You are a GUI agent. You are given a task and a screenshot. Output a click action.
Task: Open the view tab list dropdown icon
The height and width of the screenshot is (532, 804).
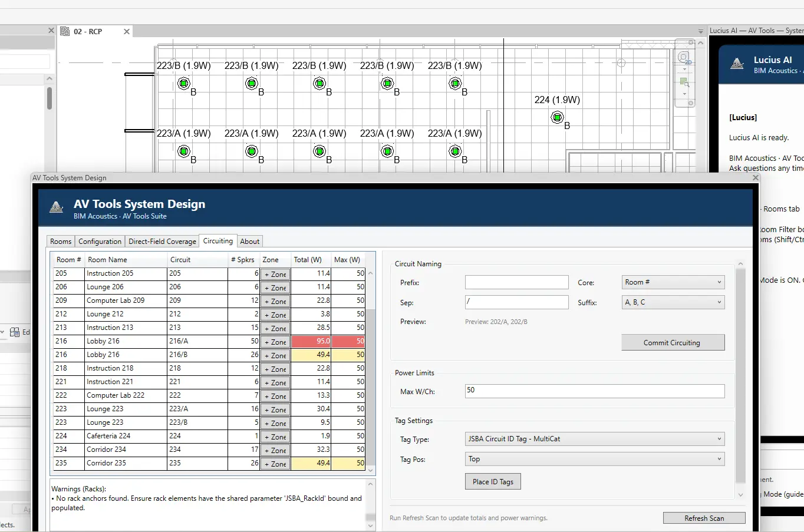(701, 31)
